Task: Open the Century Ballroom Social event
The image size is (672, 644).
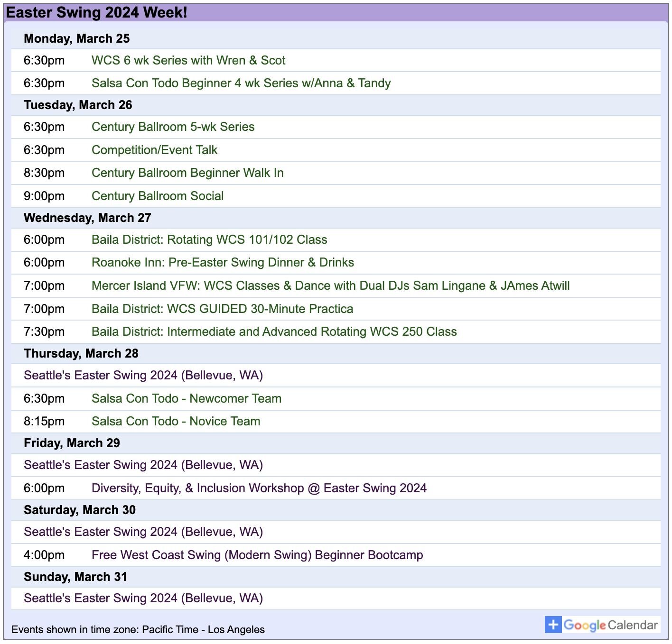Action: coord(158,196)
